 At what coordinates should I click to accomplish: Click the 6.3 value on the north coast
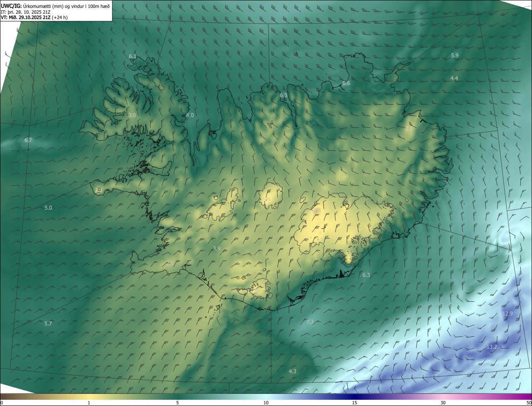point(283,95)
